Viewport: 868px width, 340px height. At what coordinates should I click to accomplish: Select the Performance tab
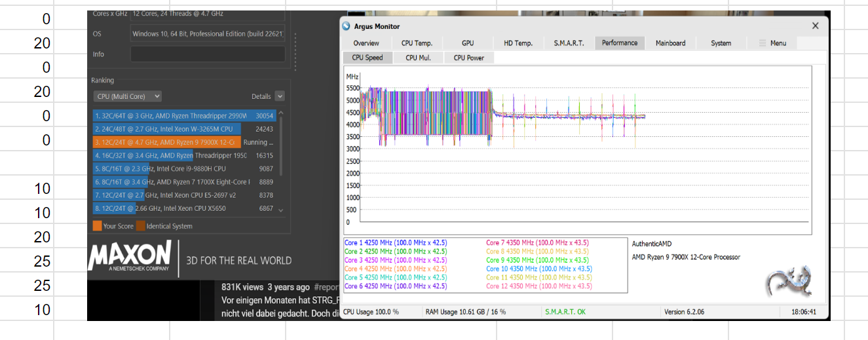620,43
